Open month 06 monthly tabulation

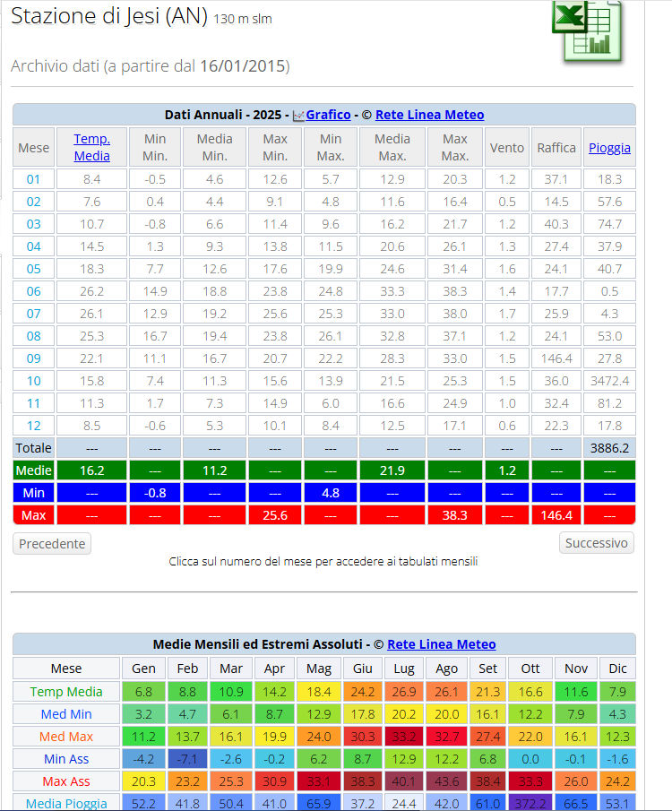tap(33, 291)
